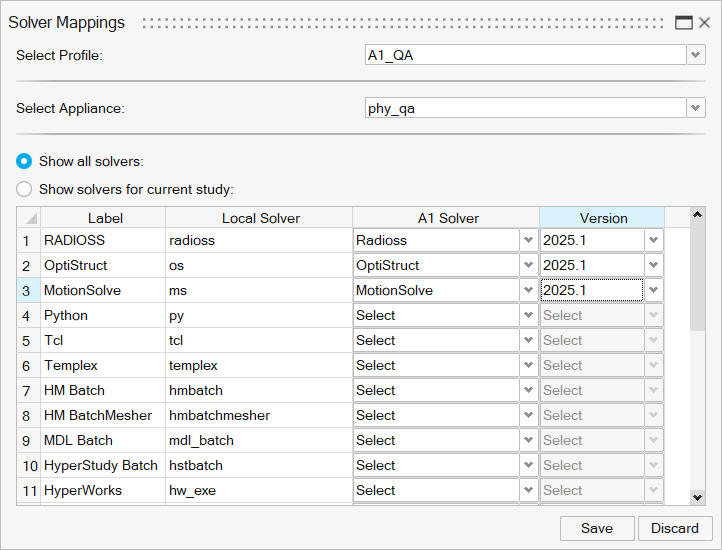Viewport: 722px width, 550px height.
Task: Discard the solver mapping changes
Action: coord(675,528)
